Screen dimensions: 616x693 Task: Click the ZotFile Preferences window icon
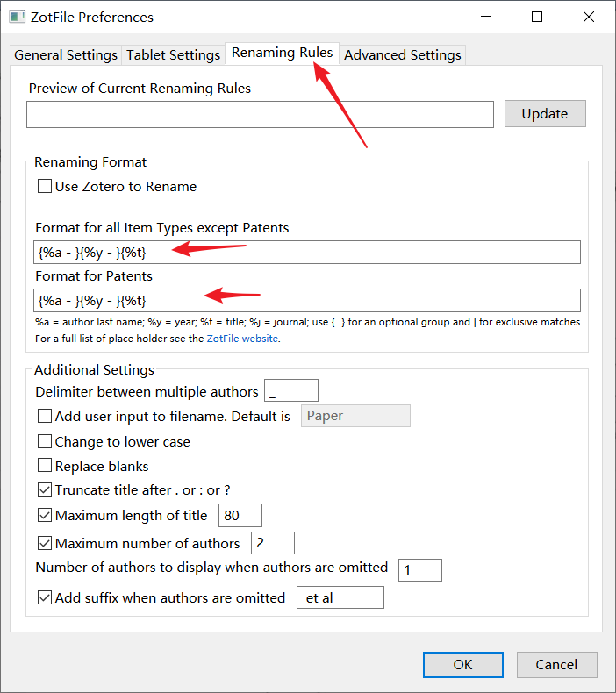(17, 17)
